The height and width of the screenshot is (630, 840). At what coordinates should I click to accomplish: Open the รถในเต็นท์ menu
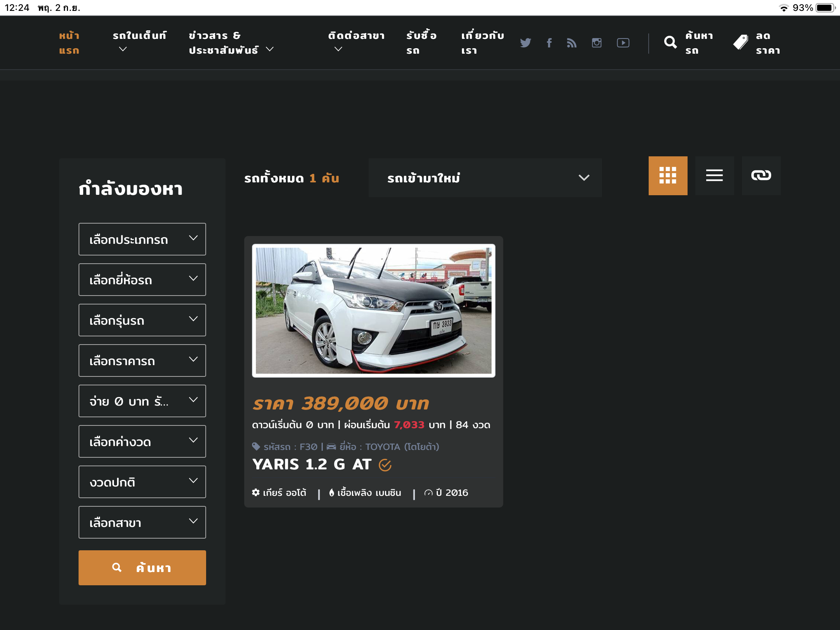(x=139, y=42)
